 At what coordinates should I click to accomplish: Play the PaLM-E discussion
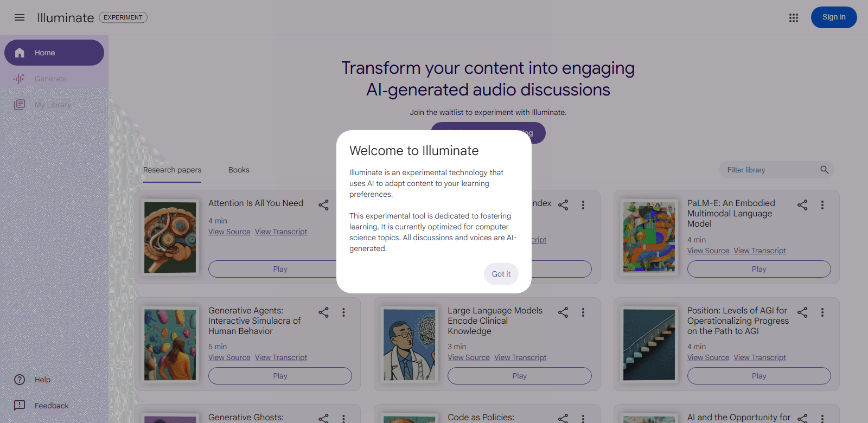point(759,269)
